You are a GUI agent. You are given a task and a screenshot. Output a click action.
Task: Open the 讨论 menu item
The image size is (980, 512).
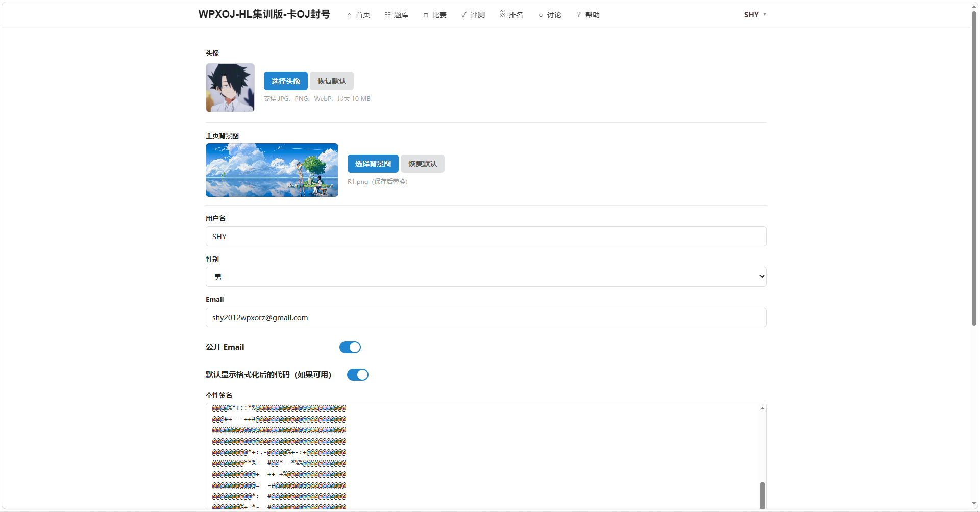pos(550,15)
